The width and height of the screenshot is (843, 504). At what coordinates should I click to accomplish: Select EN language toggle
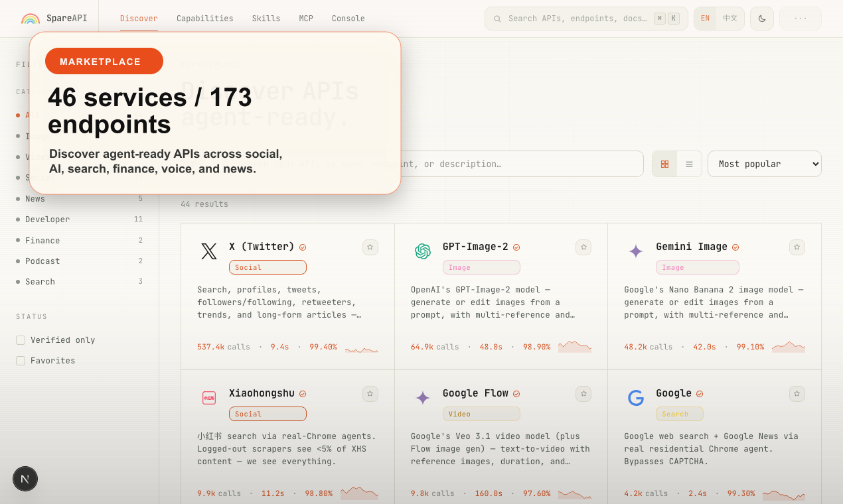[x=705, y=19]
